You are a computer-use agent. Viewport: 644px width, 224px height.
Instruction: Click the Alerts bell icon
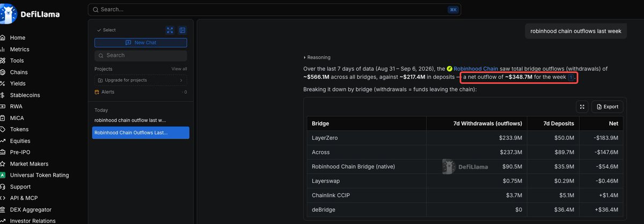click(x=98, y=92)
